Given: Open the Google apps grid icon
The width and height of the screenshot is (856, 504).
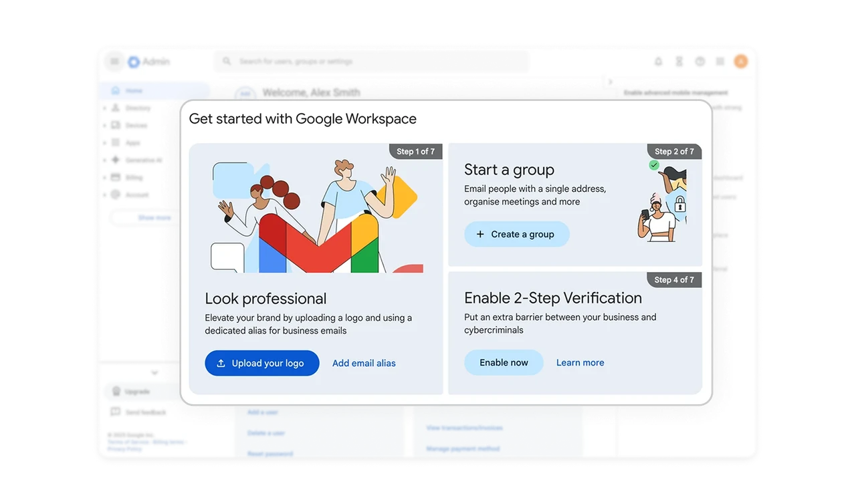Looking at the screenshot, I should pyautogui.click(x=720, y=61).
